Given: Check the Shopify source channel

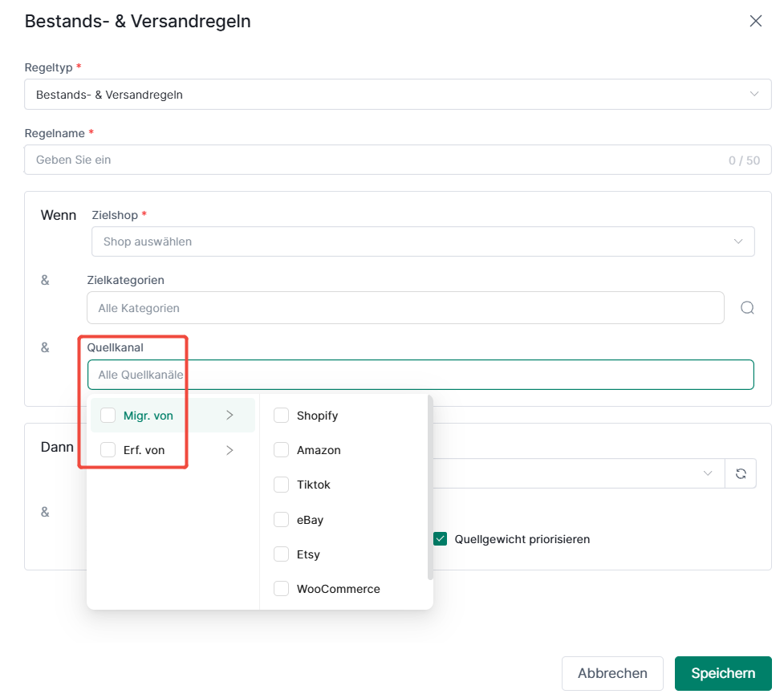Looking at the screenshot, I should tap(281, 415).
